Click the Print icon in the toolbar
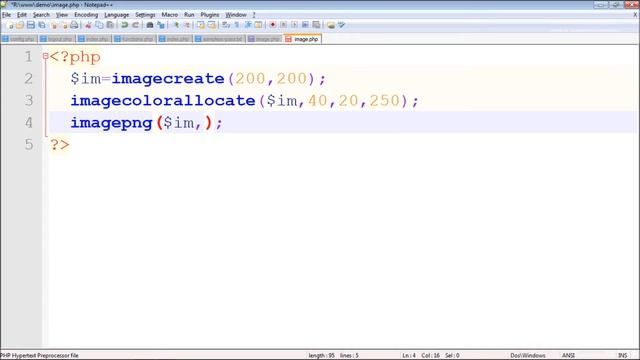The width and height of the screenshot is (640, 360). pos(74,25)
